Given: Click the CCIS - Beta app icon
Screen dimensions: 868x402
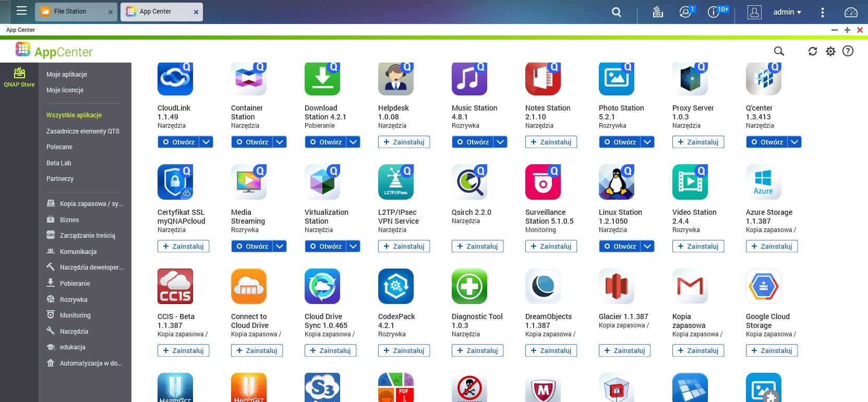Looking at the screenshot, I should tap(175, 286).
